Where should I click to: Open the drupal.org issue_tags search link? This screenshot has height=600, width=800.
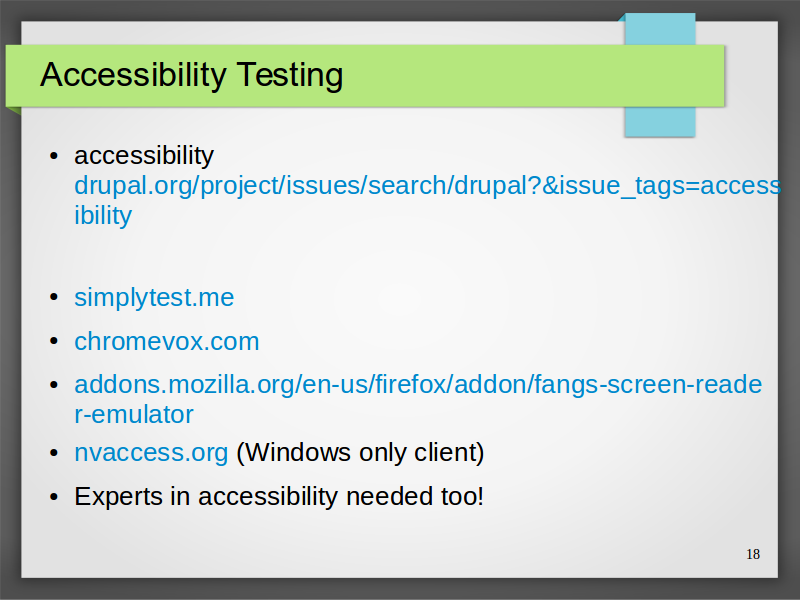[428, 185]
